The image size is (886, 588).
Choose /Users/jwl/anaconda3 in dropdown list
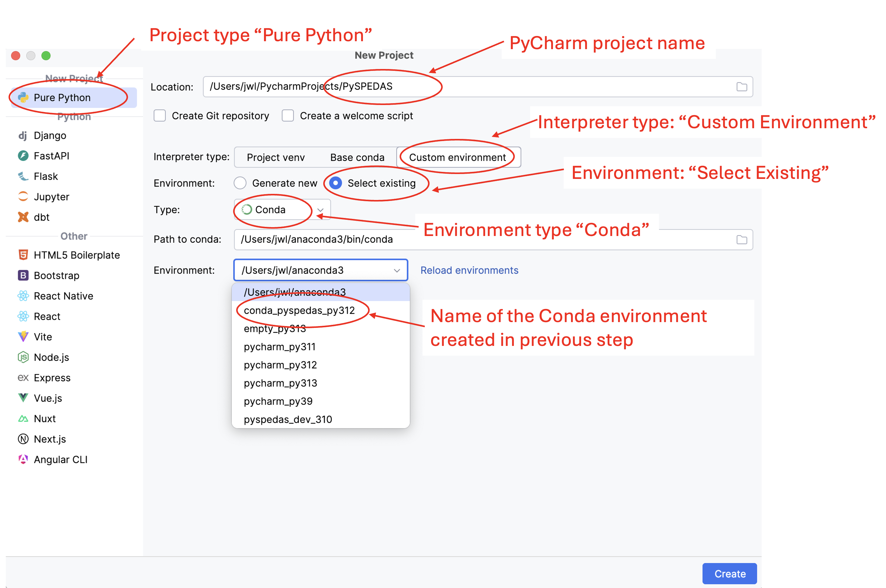pos(321,292)
